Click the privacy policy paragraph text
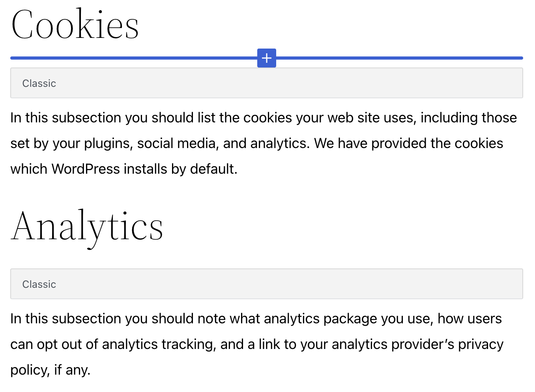Viewport: 535px width, 392px height. [256, 344]
